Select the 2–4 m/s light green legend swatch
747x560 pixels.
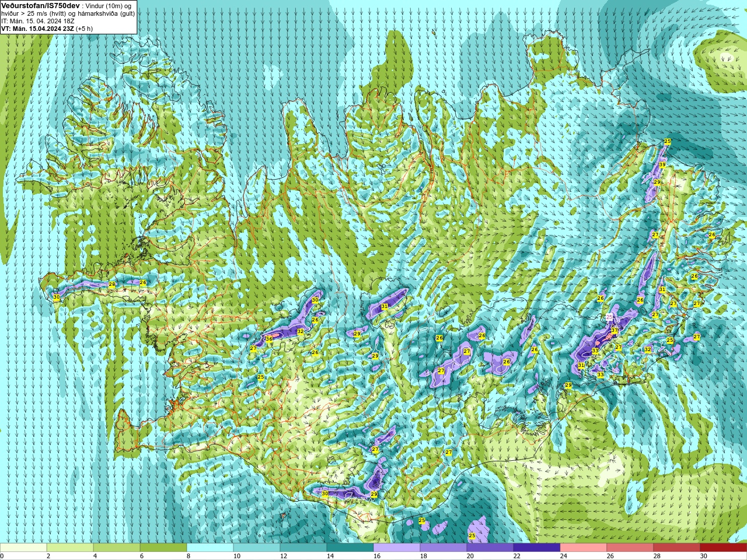[70, 548]
